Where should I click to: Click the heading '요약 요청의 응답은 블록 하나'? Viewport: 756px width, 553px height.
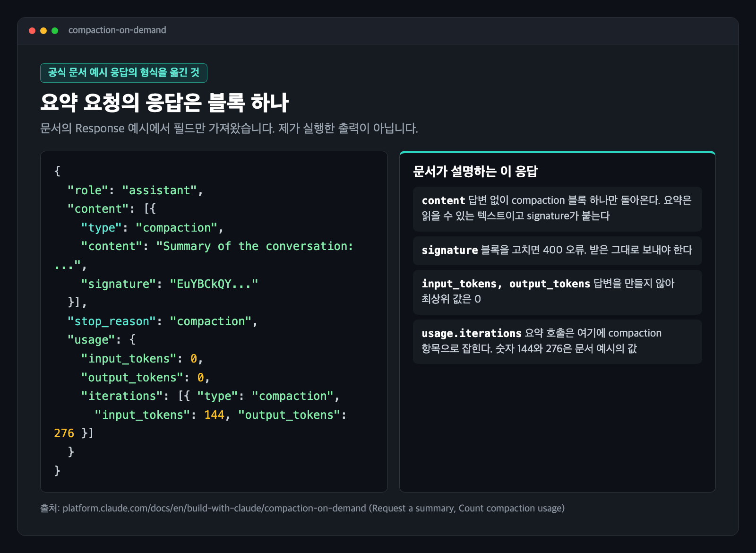164,102
